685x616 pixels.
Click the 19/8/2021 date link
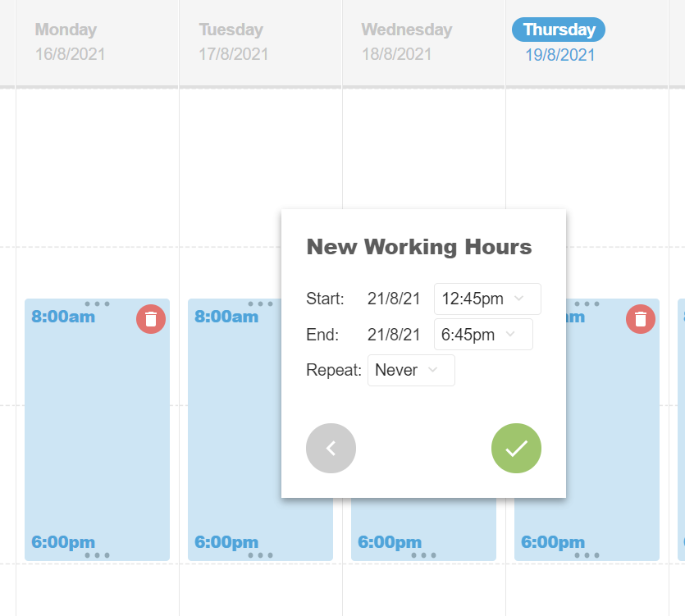(x=560, y=55)
